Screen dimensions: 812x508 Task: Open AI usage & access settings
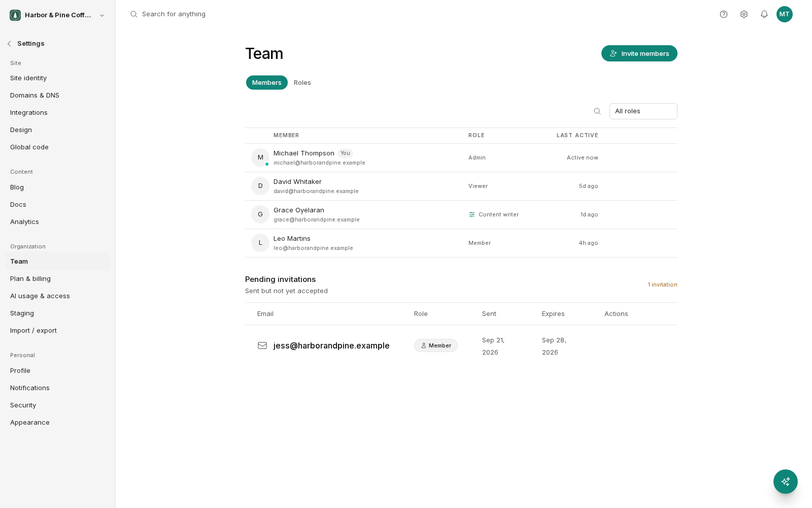[x=58, y=296]
